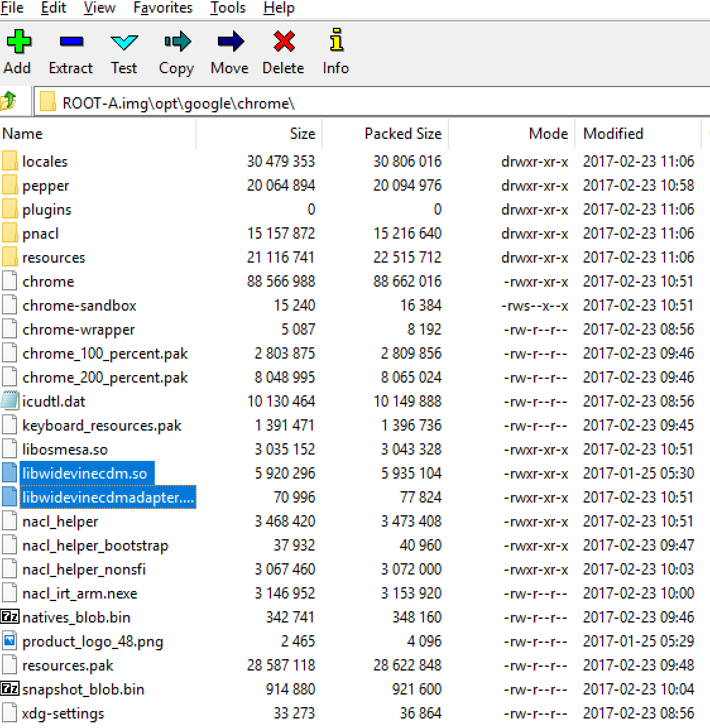
Task: Click the keyboard_resources.pak file icon
Action: point(9,425)
